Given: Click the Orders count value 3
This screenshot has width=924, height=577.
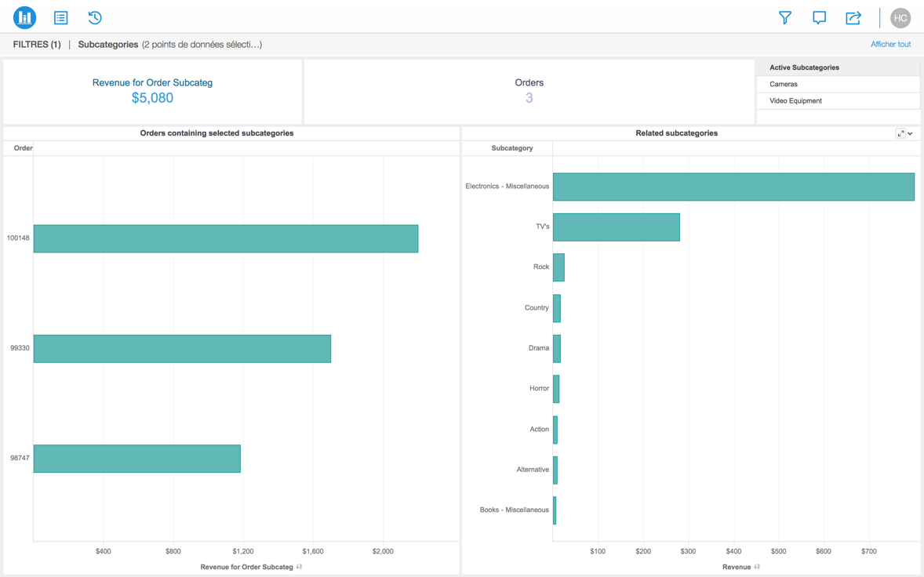Looking at the screenshot, I should click(x=529, y=98).
